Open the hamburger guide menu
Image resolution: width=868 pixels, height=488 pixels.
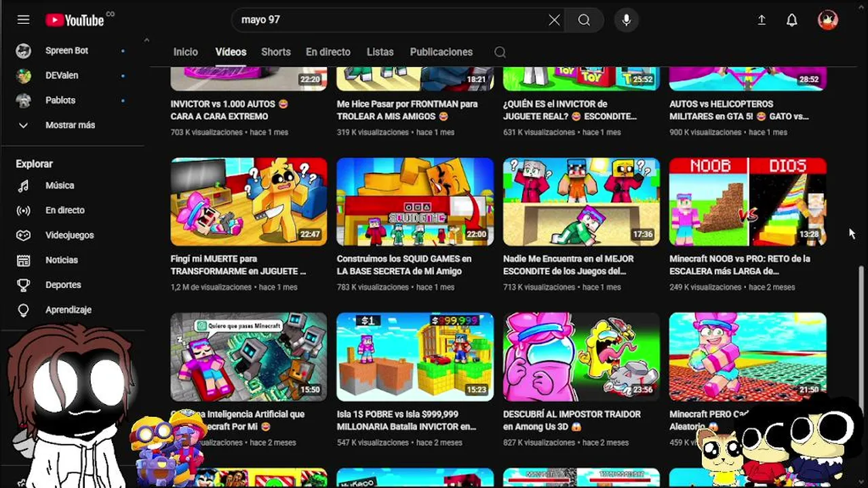pos(24,20)
